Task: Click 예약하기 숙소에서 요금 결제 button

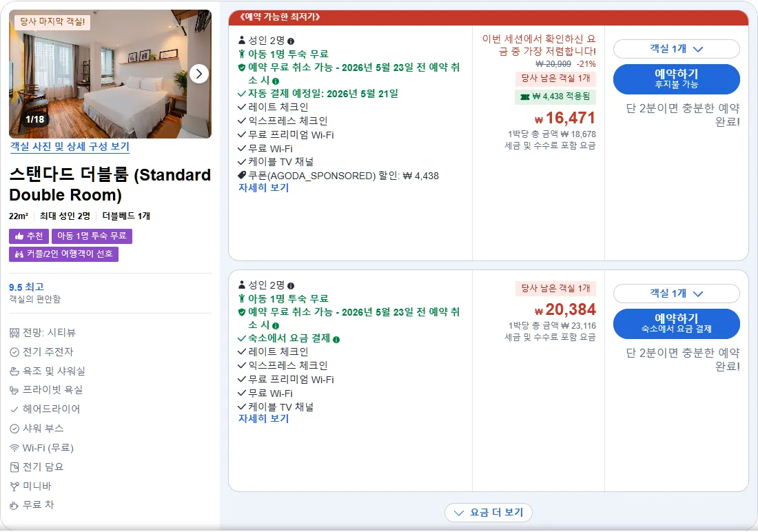Action: (676, 324)
